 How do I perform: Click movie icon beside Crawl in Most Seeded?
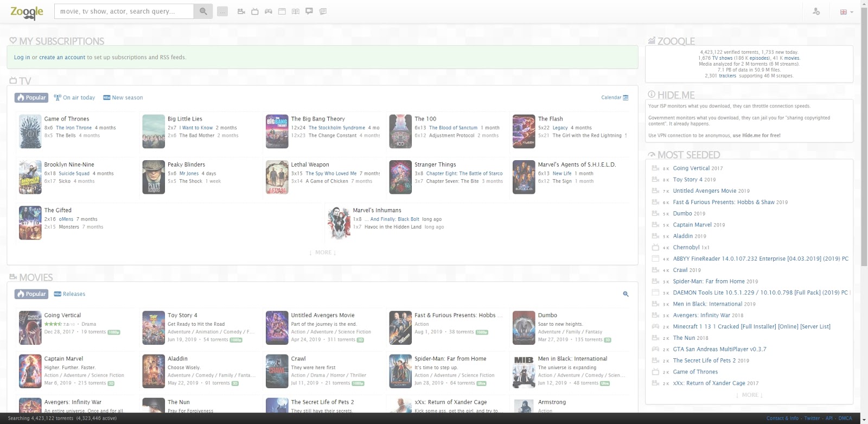click(x=655, y=270)
